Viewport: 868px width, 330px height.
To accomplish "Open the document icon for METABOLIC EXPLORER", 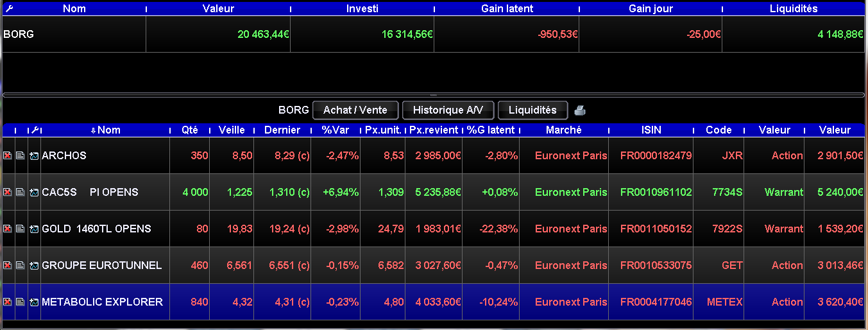I will (x=21, y=302).
